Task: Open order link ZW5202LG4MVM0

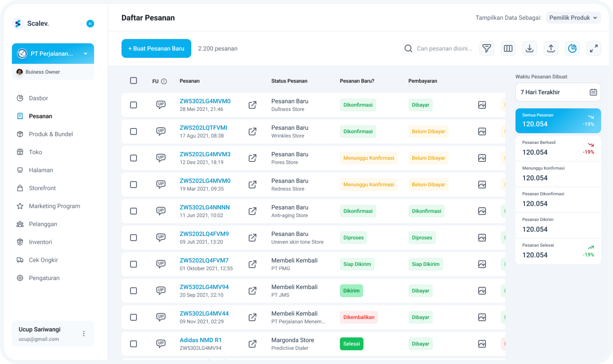Action: [x=205, y=181]
